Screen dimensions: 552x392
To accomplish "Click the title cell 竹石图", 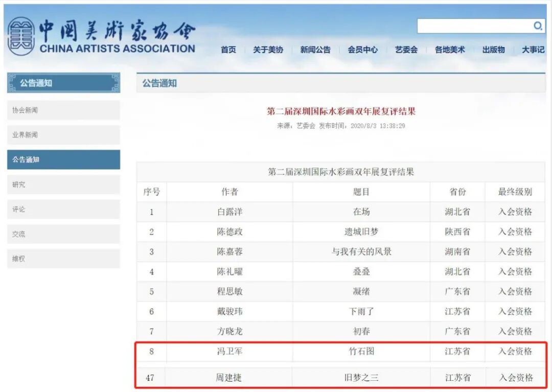I will click(x=361, y=351).
